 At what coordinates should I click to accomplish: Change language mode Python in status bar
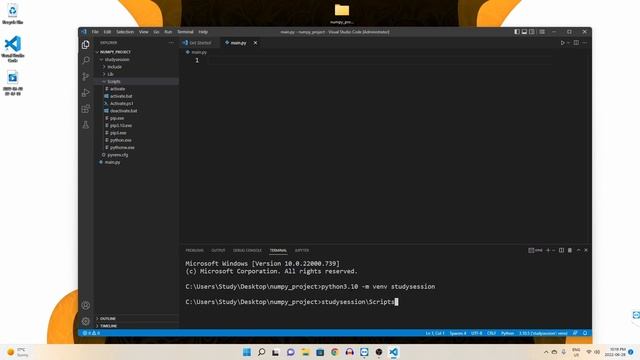pyautogui.click(x=507, y=333)
